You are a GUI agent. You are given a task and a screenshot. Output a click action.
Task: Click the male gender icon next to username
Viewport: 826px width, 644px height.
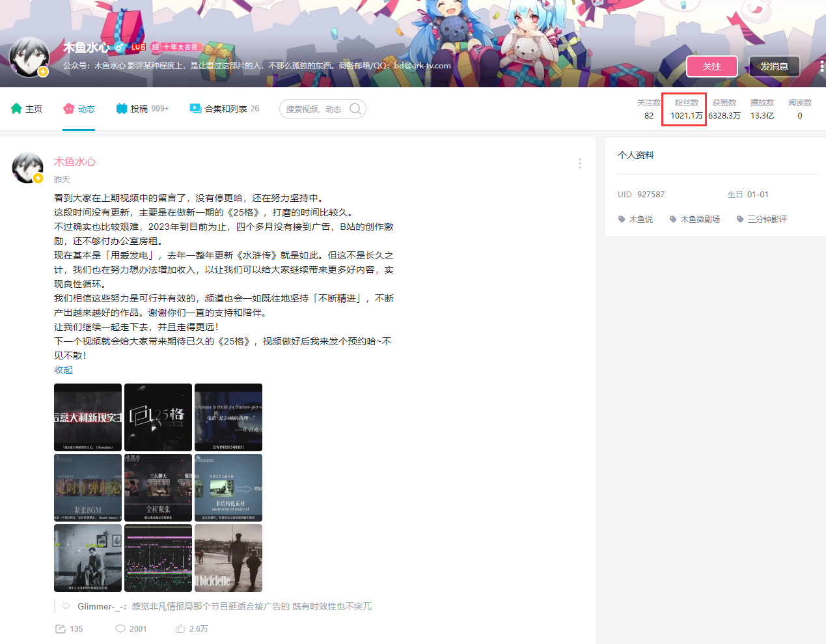click(120, 48)
